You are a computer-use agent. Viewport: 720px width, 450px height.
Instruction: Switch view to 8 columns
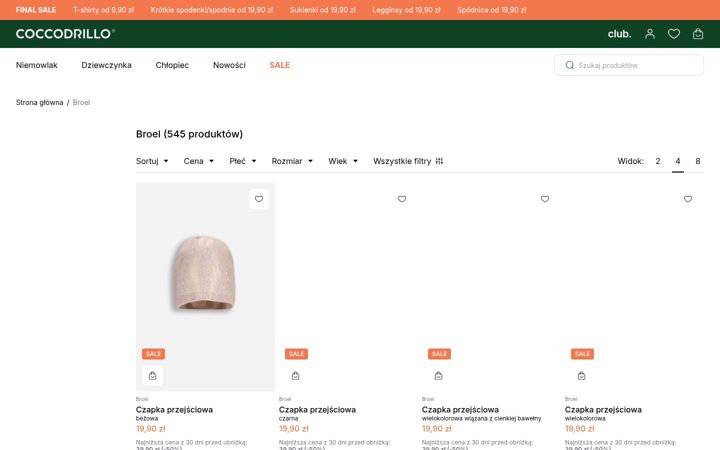click(x=698, y=161)
